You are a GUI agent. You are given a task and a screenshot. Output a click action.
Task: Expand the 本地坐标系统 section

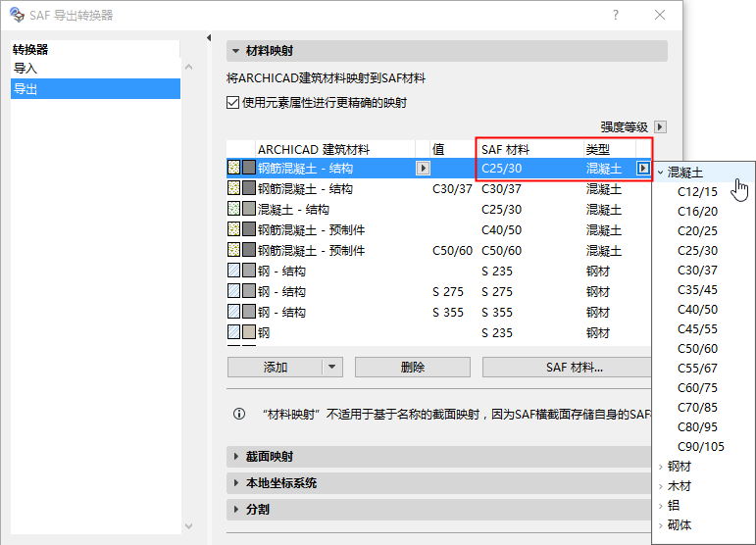pos(235,483)
